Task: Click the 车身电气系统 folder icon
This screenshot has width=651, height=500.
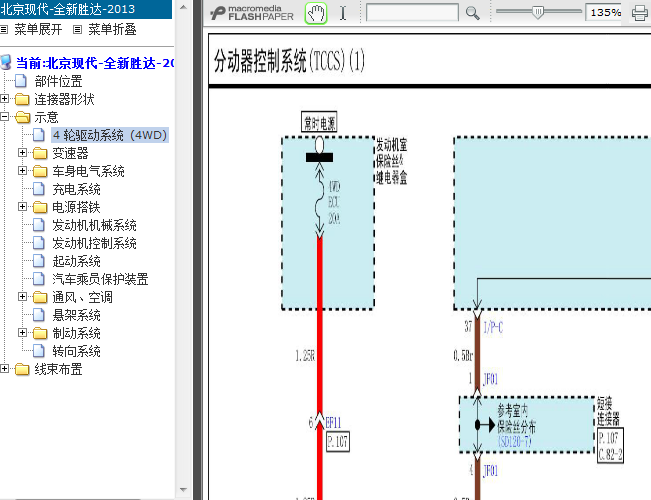Action: tap(40, 171)
